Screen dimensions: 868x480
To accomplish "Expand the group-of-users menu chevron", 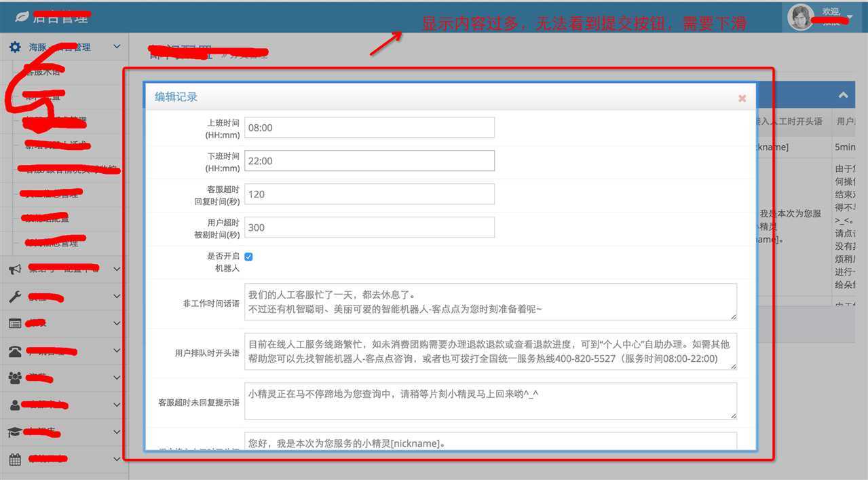I will click(x=117, y=377).
